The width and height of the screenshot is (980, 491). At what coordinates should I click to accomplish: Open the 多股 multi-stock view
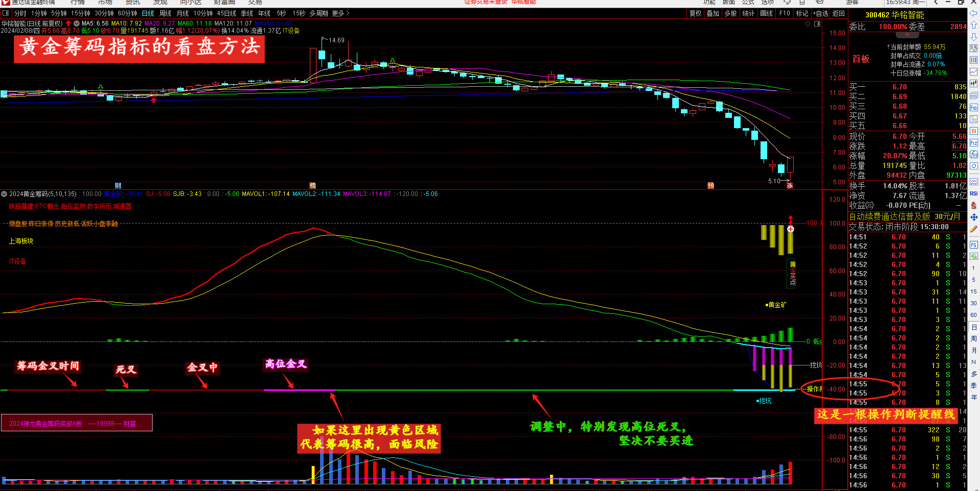click(730, 13)
